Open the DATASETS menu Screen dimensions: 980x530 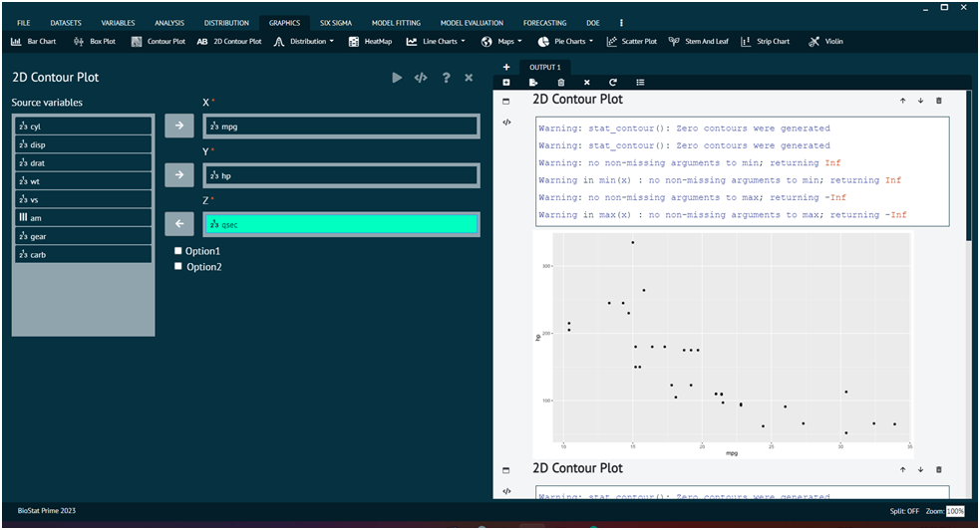click(x=66, y=23)
